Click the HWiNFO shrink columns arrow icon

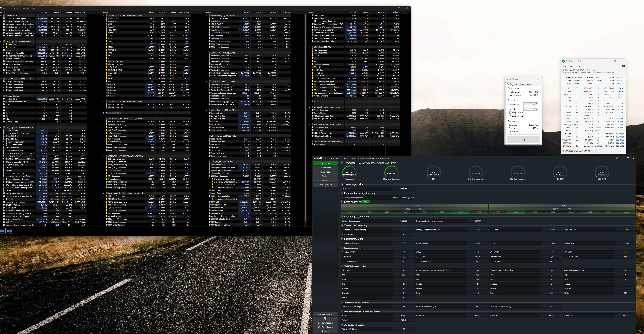click(x=9, y=231)
